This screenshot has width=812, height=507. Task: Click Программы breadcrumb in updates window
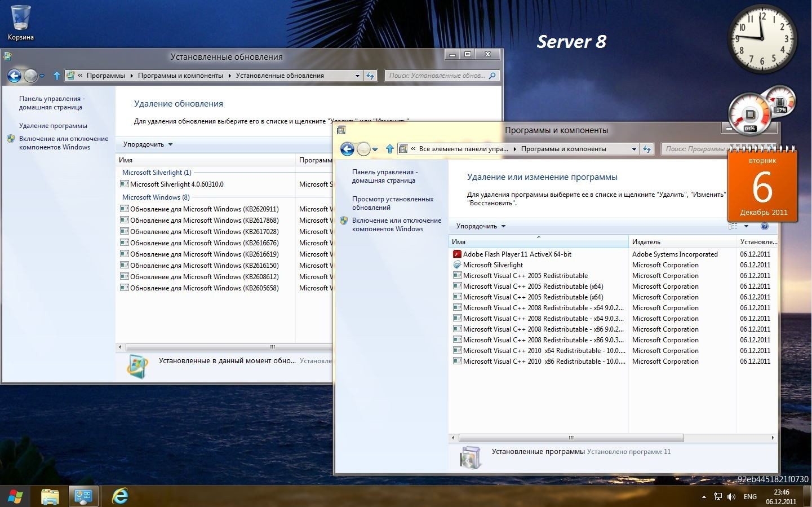[106, 76]
